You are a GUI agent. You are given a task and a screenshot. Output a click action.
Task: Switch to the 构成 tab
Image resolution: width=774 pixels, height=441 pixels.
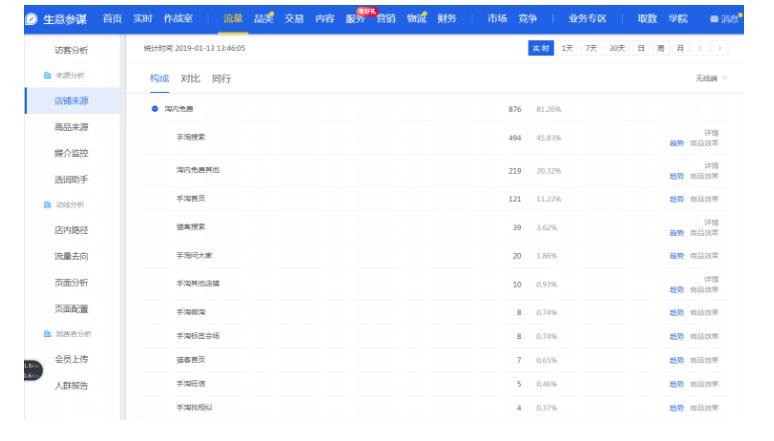pyautogui.click(x=159, y=79)
